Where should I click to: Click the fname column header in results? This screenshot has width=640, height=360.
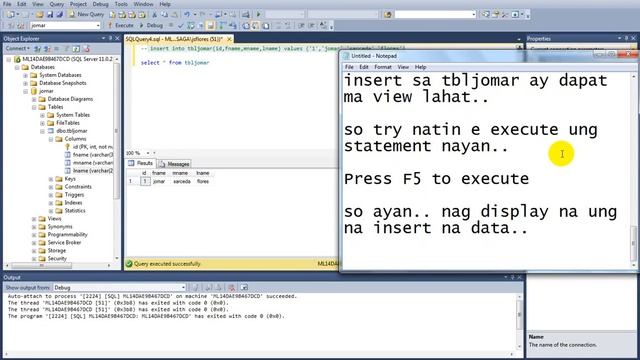click(159, 173)
